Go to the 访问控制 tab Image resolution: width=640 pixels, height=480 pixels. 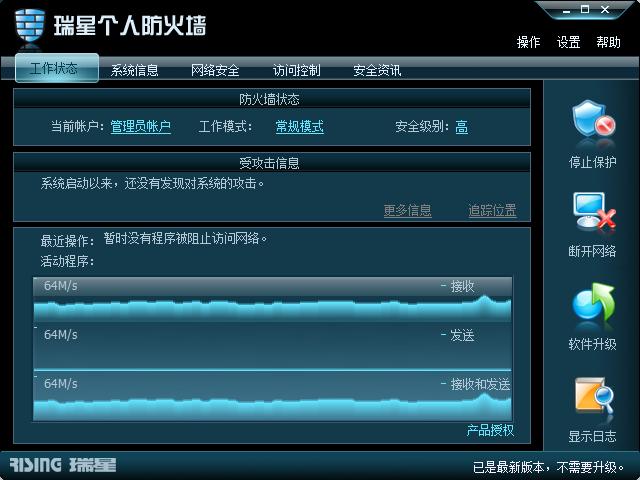296,70
